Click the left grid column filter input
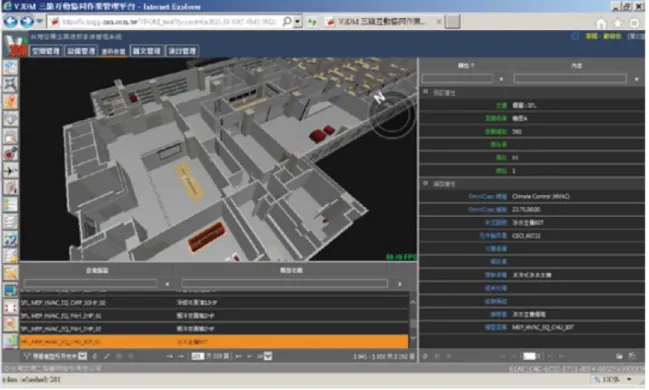The image size is (649, 390). [90, 284]
